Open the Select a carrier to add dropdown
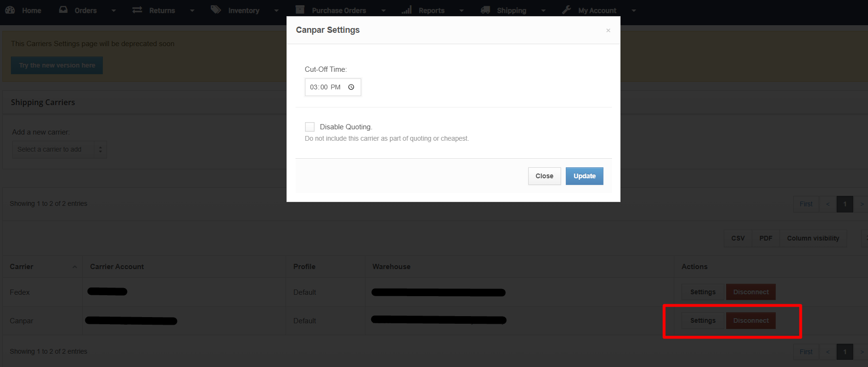This screenshot has width=868, height=367. tap(59, 149)
